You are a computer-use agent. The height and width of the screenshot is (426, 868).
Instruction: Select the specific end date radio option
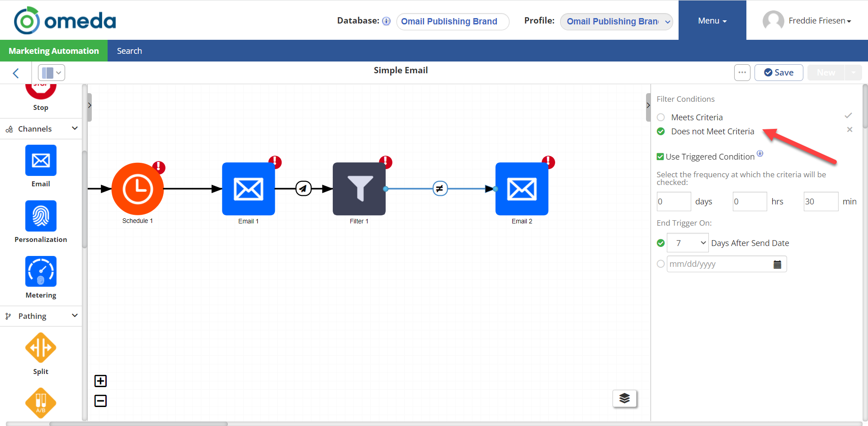coord(660,264)
